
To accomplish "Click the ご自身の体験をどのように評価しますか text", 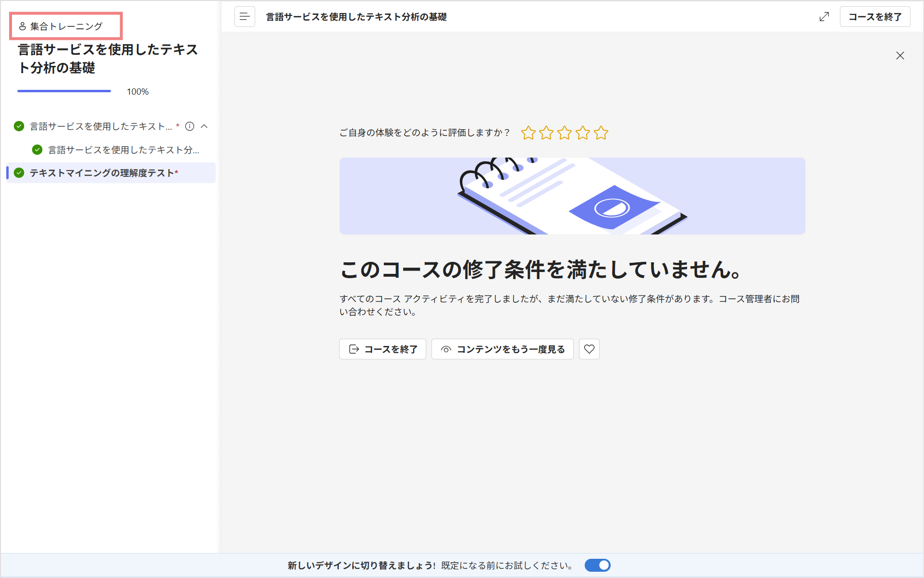I will 425,133.
